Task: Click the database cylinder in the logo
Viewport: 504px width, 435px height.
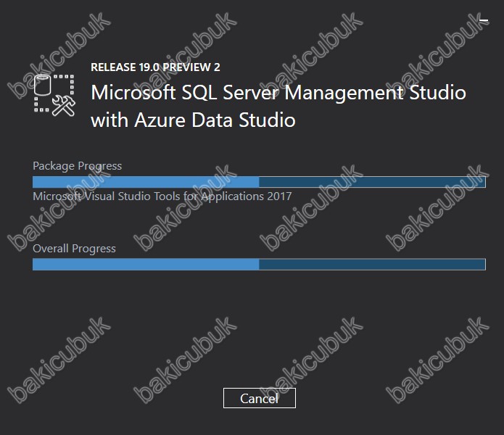Action: pyautogui.click(x=43, y=85)
